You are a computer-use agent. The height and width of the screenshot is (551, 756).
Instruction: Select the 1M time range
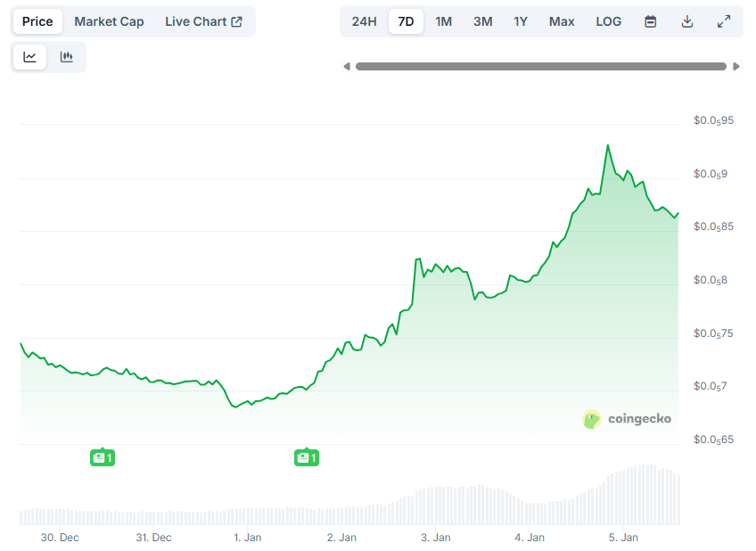443,21
